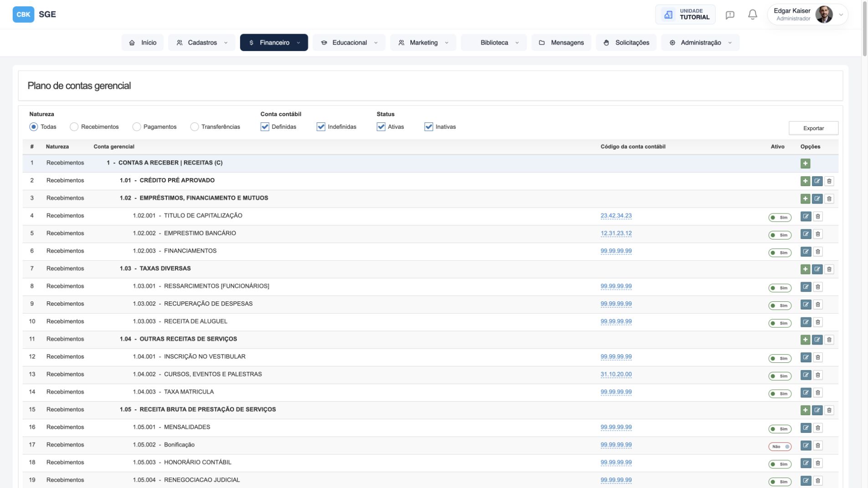Image resolution: width=868 pixels, height=488 pixels.
Task: Open Edgar Kaiser user menu chevron
Action: (841, 15)
